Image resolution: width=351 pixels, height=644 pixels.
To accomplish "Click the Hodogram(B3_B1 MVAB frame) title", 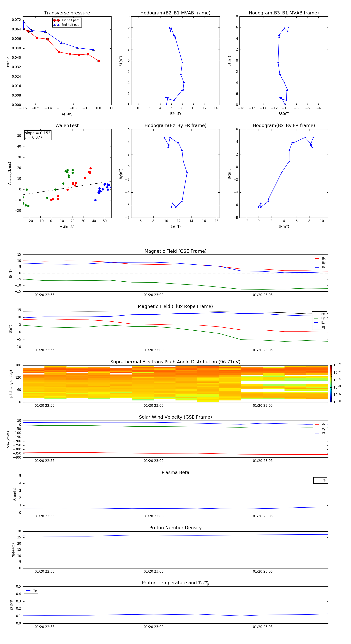I will [x=284, y=13].
